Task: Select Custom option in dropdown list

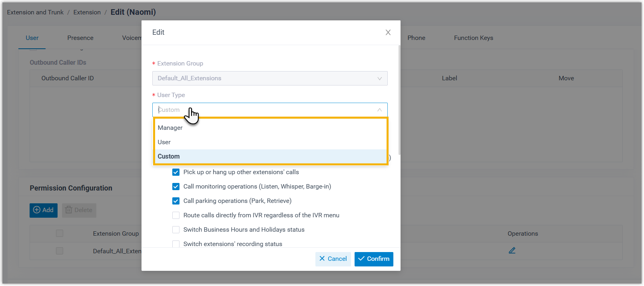Action: point(169,157)
